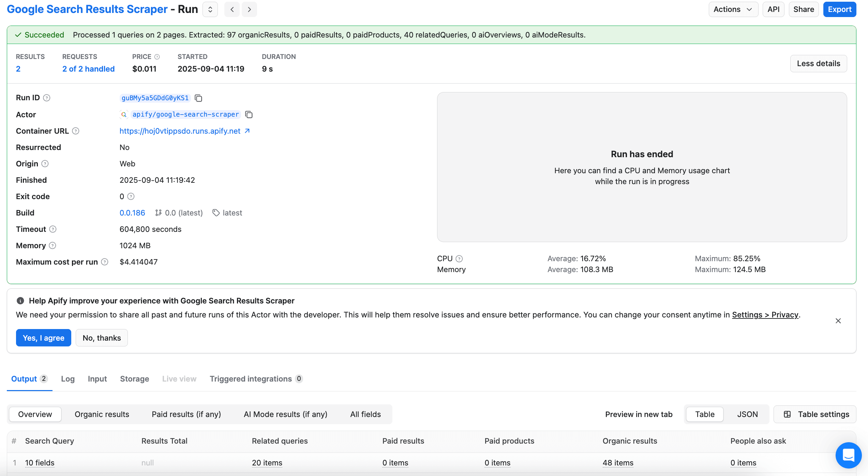Image resolution: width=868 pixels, height=476 pixels.
Task: Copy the Run ID to clipboard
Action: 198,98
